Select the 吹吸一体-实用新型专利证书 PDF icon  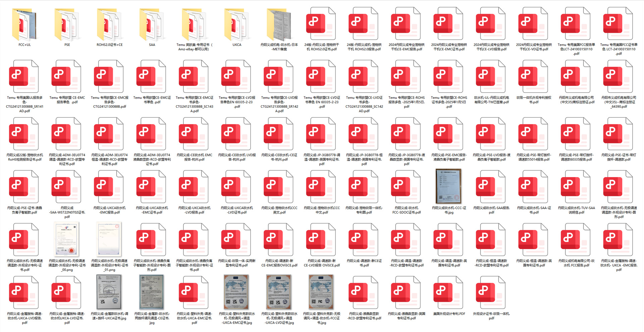click(x=237, y=240)
